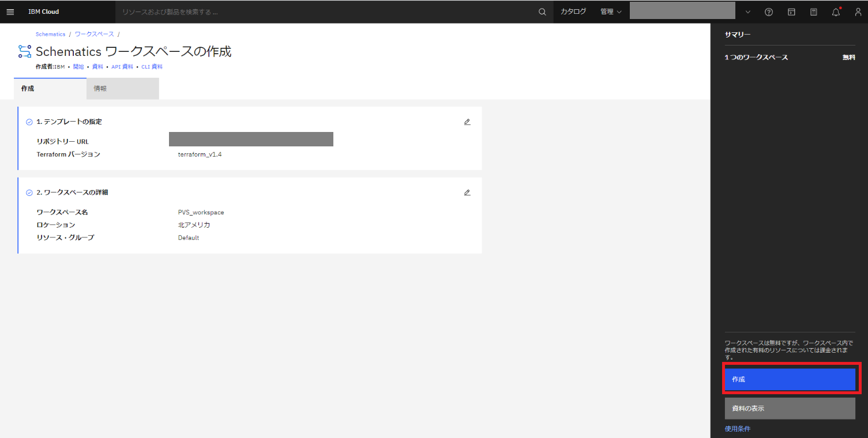This screenshot has width=868, height=438.
Task: Click the 資料の表示 button
Action: (790, 408)
